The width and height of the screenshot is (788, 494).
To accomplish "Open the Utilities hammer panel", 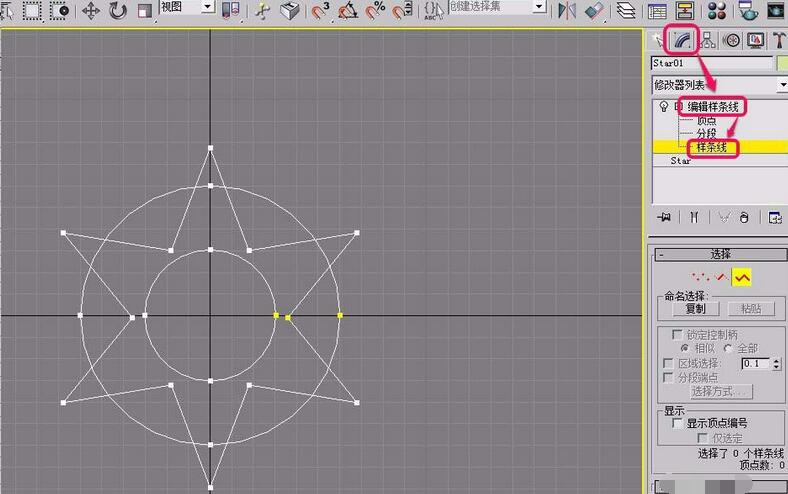I will coord(779,40).
